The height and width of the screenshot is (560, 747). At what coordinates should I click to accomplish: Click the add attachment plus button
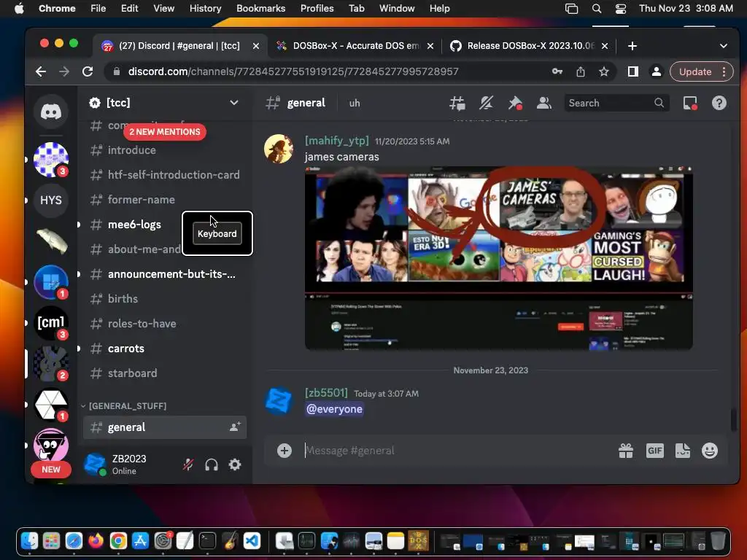285,451
